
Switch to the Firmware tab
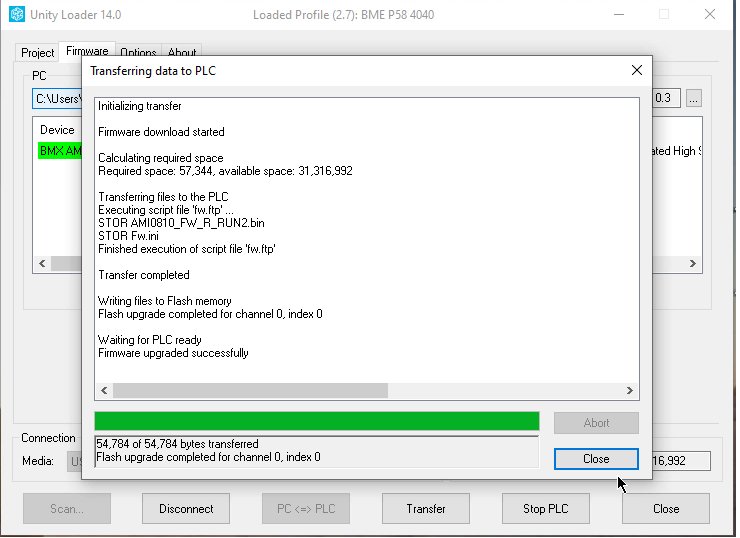click(x=87, y=51)
